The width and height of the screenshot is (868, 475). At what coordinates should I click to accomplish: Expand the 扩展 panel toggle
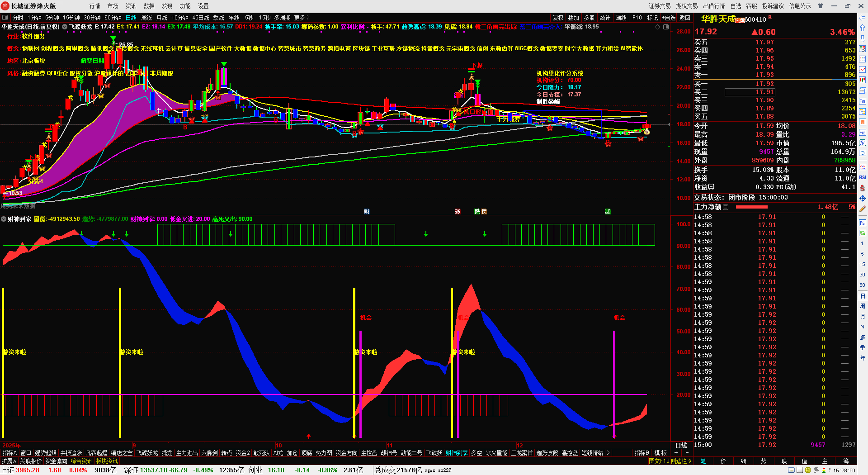[x=9, y=461]
